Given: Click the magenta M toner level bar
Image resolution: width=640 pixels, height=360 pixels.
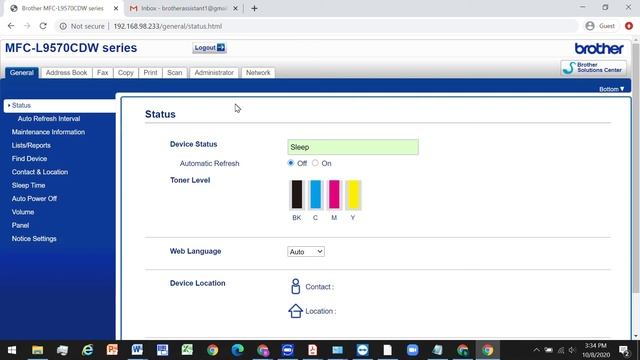Looking at the screenshot, I should [x=334, y=195].
